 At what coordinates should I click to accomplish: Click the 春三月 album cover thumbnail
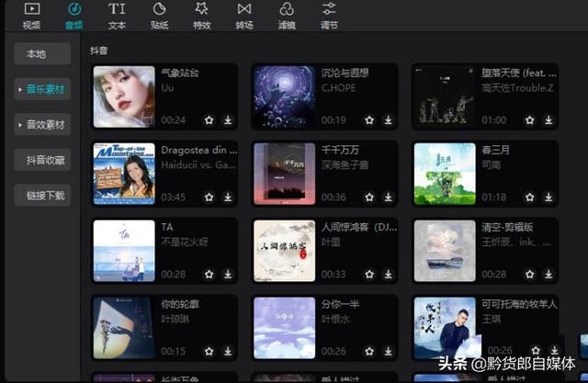pos(445,174)
